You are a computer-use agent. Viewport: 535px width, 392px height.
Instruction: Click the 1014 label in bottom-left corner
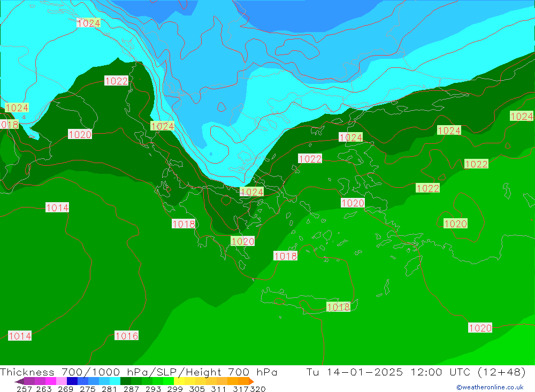pos(20,336)
